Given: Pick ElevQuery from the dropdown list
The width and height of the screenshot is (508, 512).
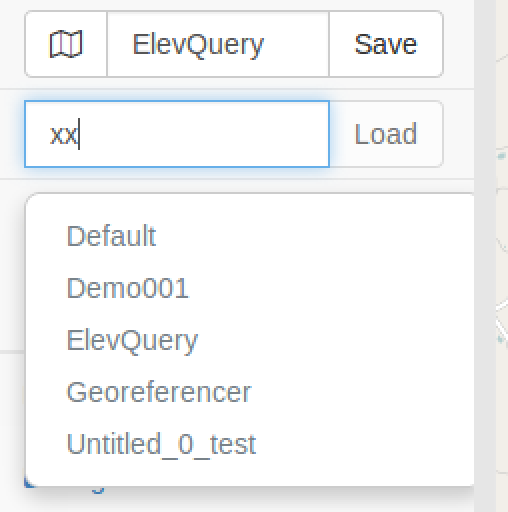Looking at the screenshot, I should [132, 341].
